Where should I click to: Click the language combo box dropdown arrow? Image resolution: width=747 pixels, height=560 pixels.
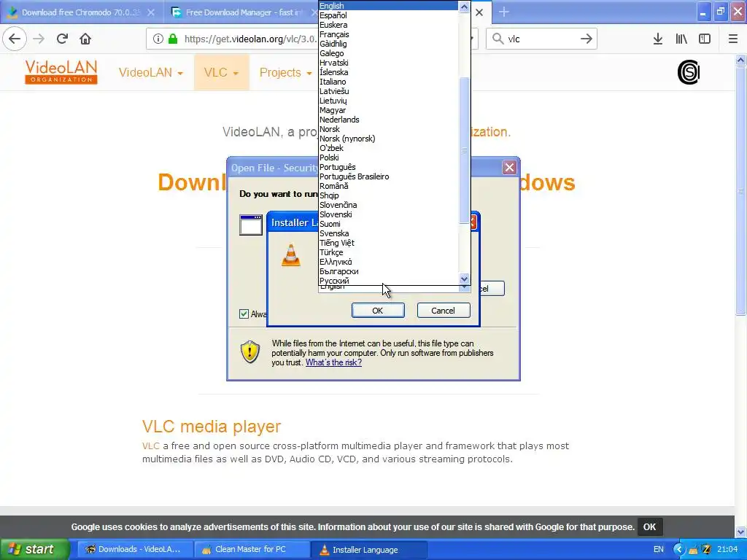pyautogui.click(x=464, y=287)
